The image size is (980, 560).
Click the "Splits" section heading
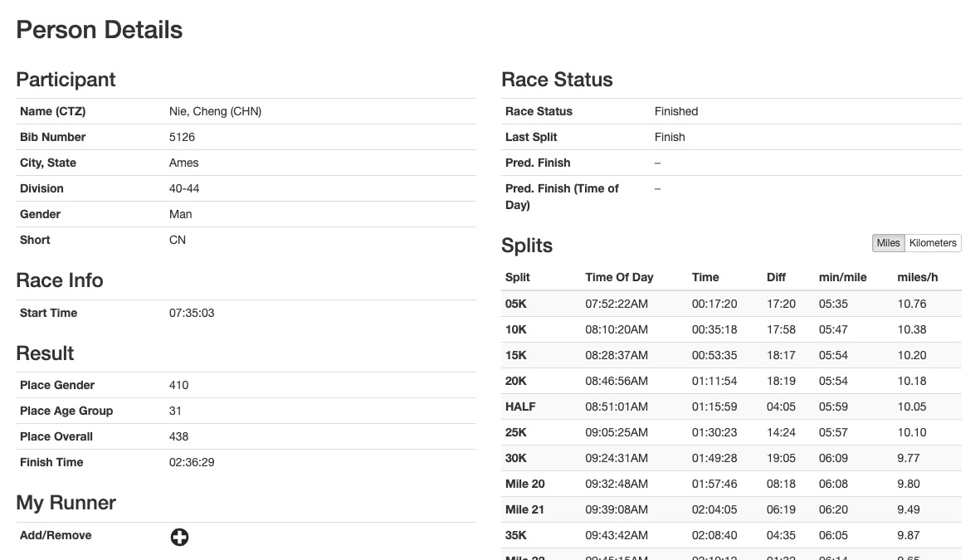point(527,245)
